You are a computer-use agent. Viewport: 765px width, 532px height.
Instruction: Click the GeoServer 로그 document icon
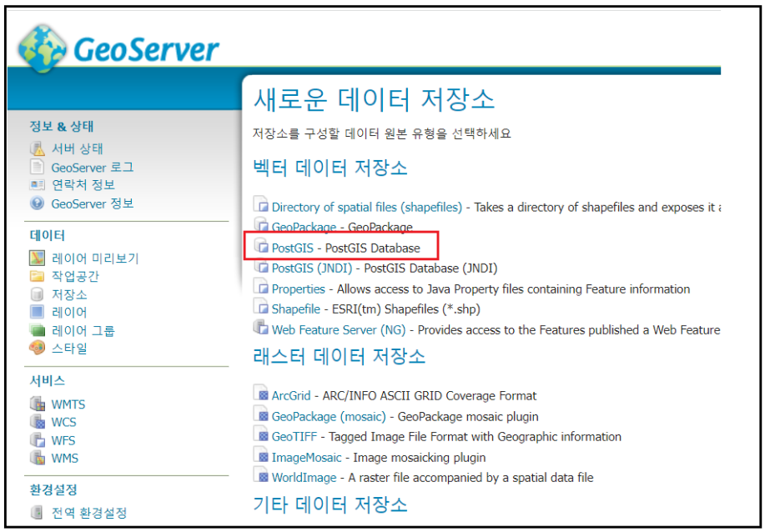tap(37, 167)
